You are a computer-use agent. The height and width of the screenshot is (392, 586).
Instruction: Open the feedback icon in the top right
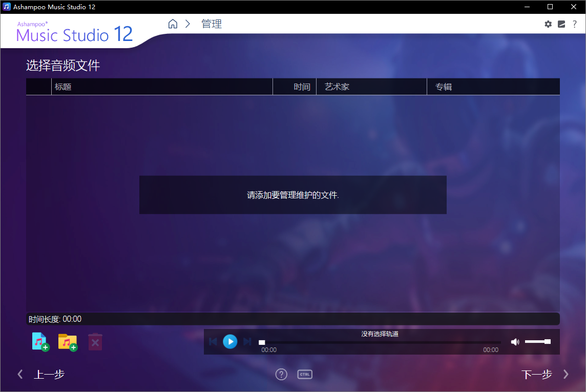tap(561, 24)
